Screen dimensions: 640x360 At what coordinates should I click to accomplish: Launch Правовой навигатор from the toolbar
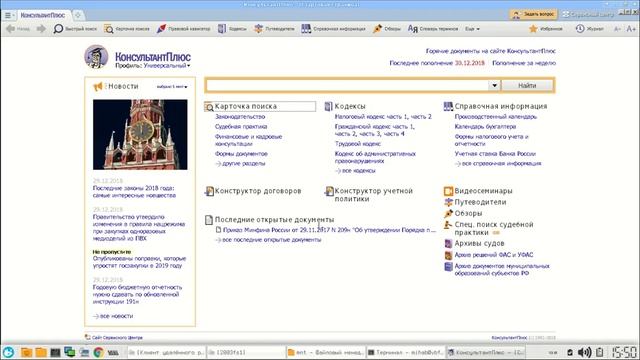(x=184, y=29)
